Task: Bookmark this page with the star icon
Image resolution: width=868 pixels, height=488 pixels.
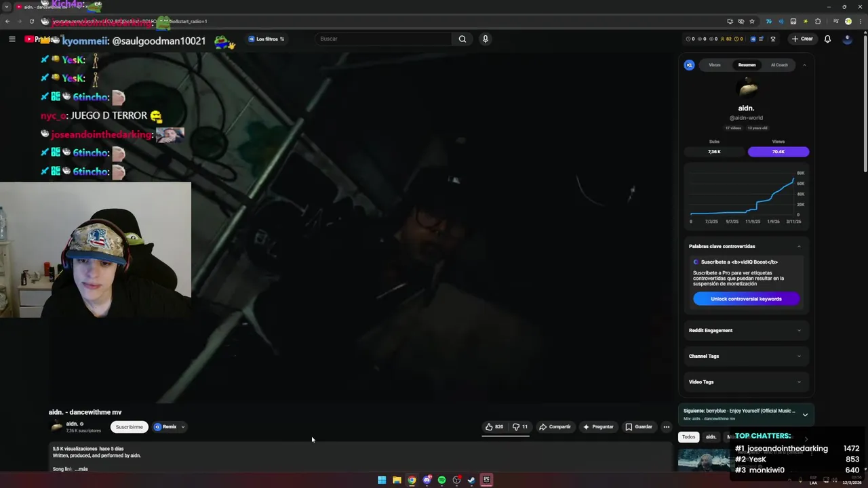Action: (752, 21)
